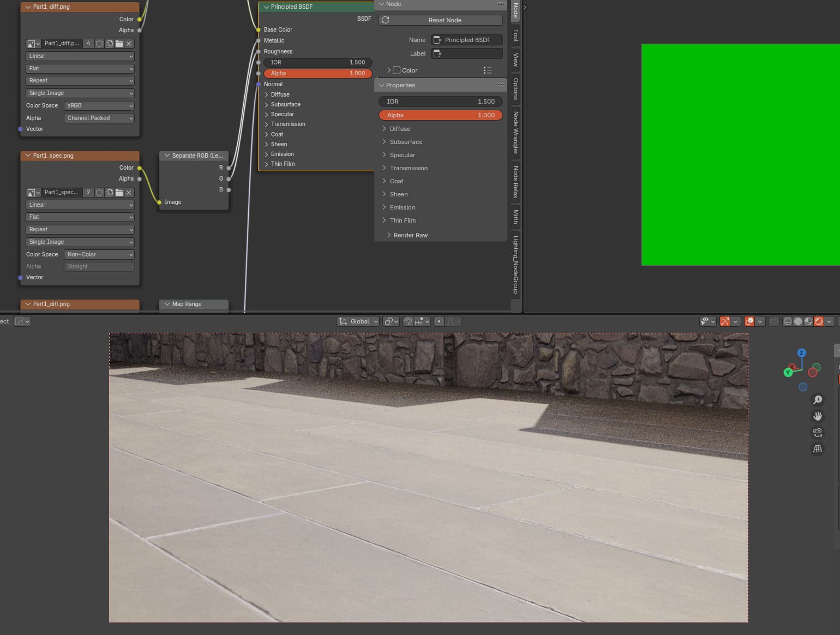Click user count 2 beside Part1_spec...
840x635 pixels.
point(88,193)
